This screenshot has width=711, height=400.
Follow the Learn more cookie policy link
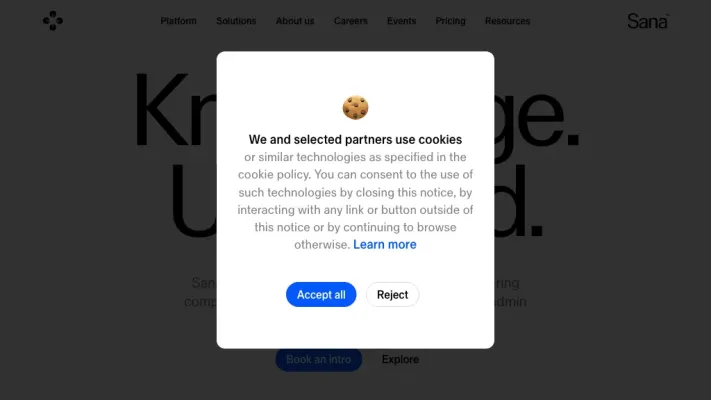(385, 244)
